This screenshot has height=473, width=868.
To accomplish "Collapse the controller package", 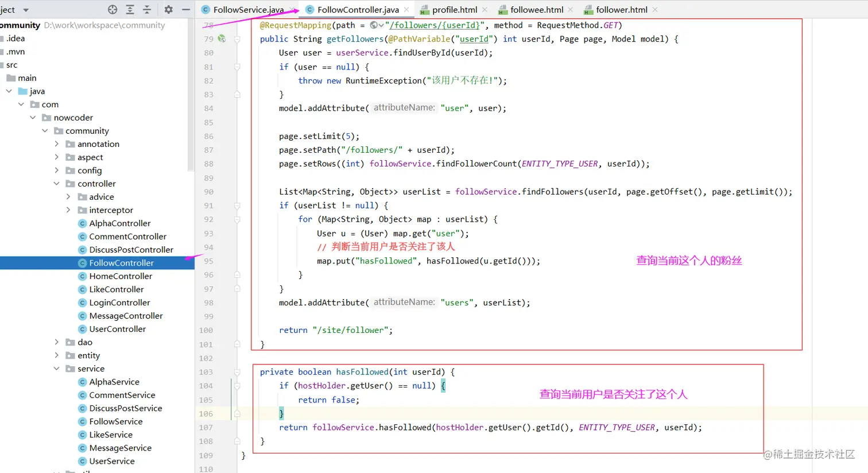I will (x=56, y=183).
